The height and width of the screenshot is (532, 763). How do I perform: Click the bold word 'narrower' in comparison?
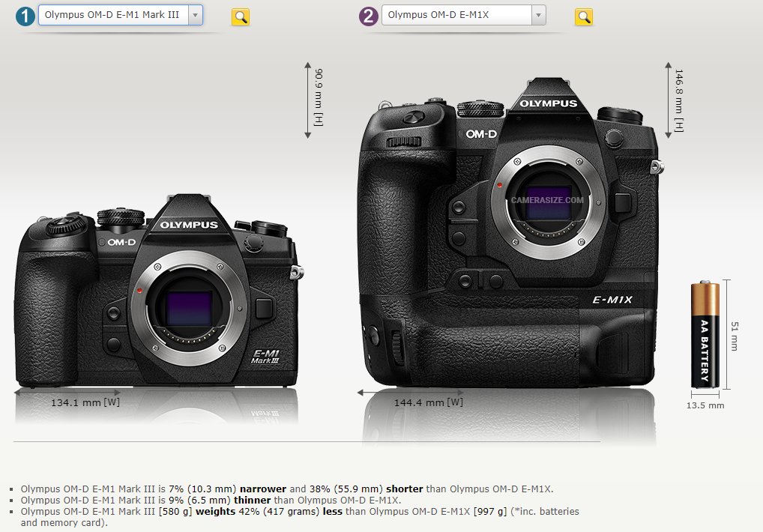point(263,489)
